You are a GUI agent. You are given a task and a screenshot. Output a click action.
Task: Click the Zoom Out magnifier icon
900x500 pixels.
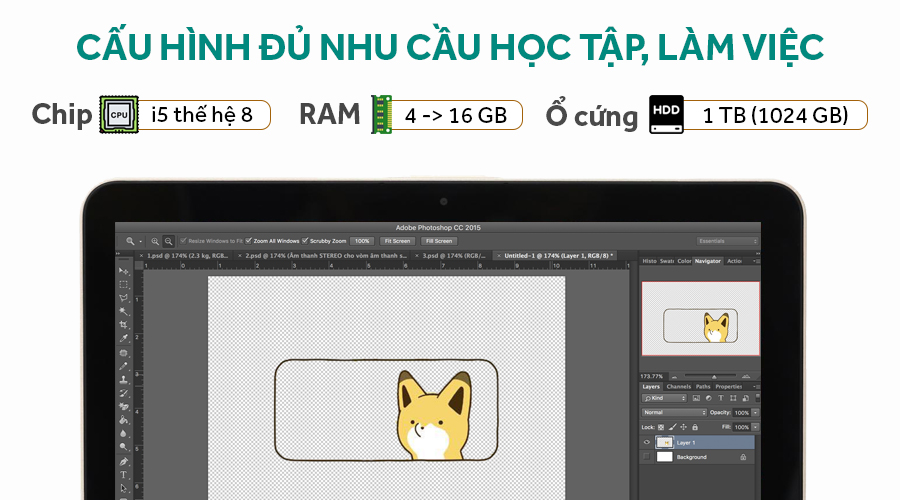click(168, 241)
